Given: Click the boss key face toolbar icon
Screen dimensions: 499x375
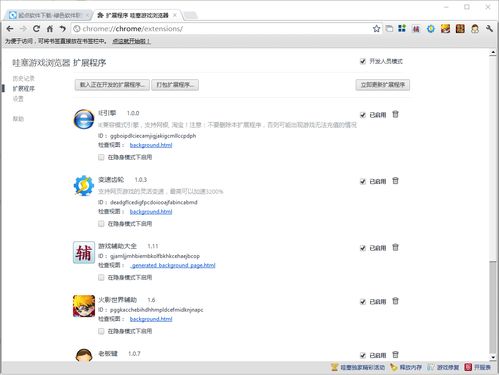Looking at the screenshot, I should (475, 29).
